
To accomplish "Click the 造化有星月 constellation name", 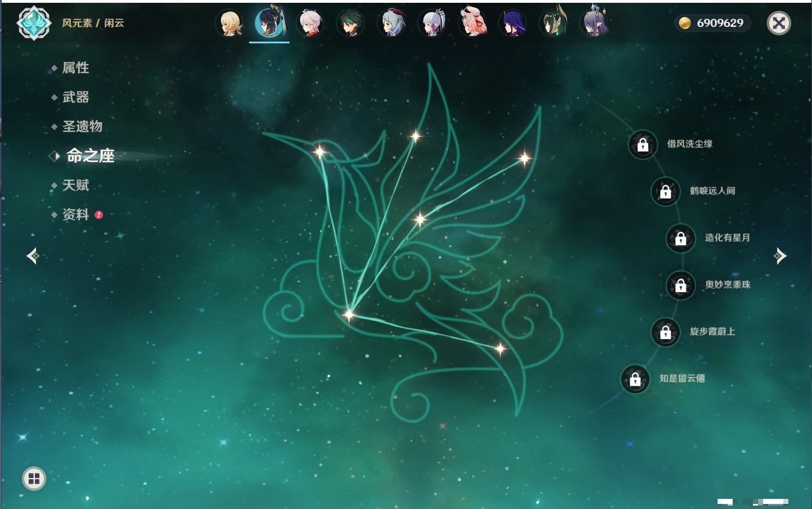I will [x=728, y=237].
